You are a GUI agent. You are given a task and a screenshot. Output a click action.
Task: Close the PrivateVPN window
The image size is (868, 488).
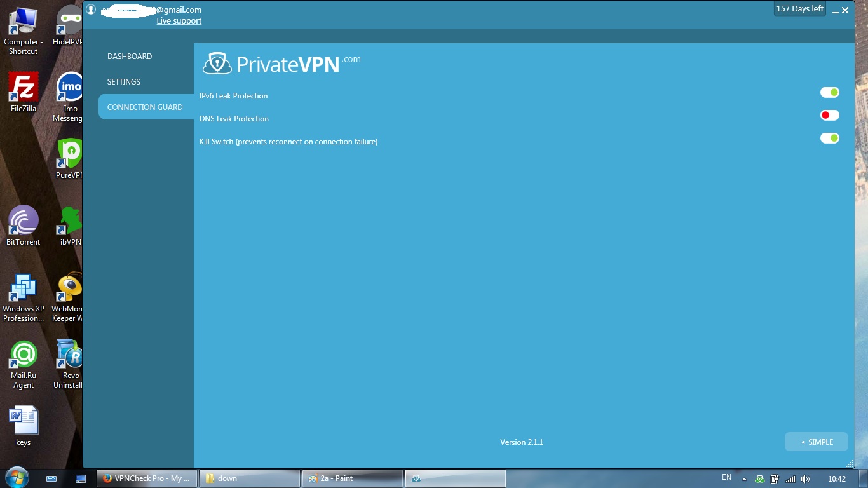tap(845, 10)
